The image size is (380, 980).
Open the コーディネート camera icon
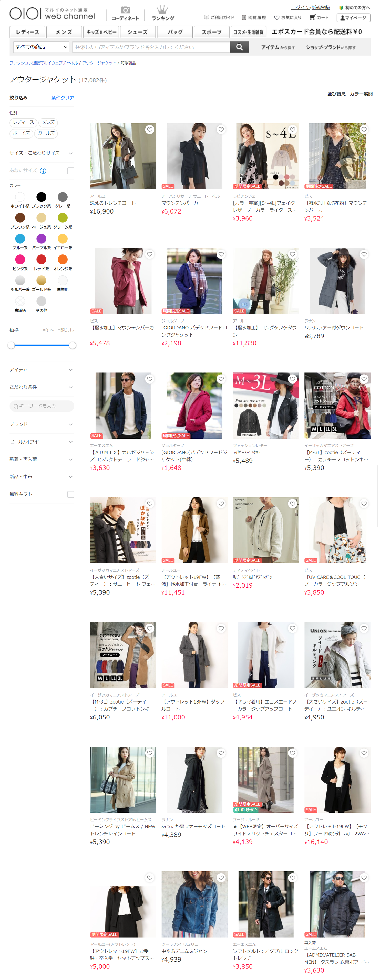125,10
